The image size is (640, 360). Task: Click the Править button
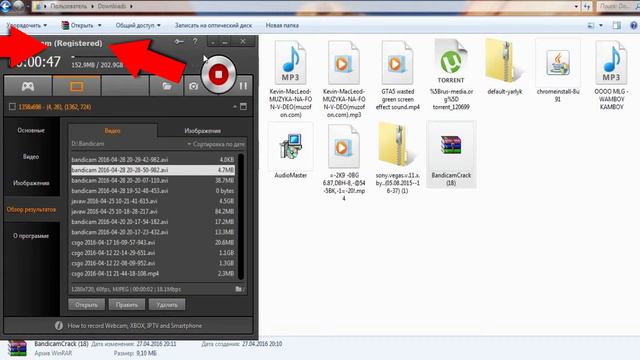(x=127, y=304)
